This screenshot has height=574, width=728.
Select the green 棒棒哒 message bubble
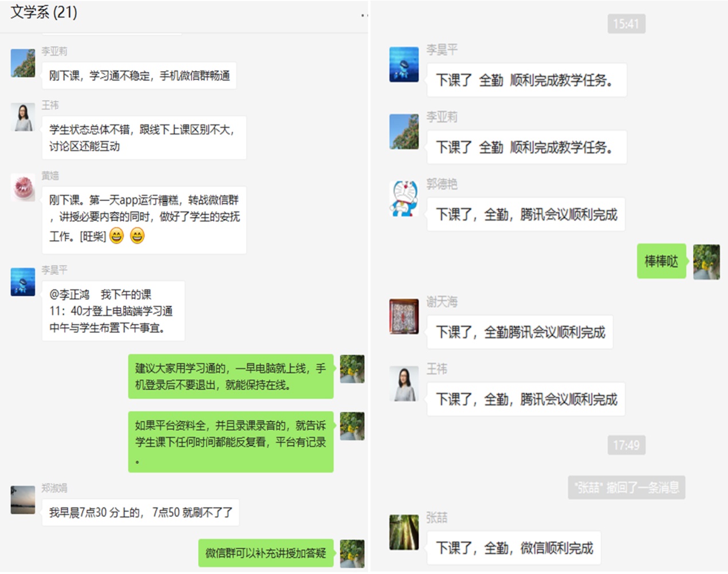click(x=662, y=261)
